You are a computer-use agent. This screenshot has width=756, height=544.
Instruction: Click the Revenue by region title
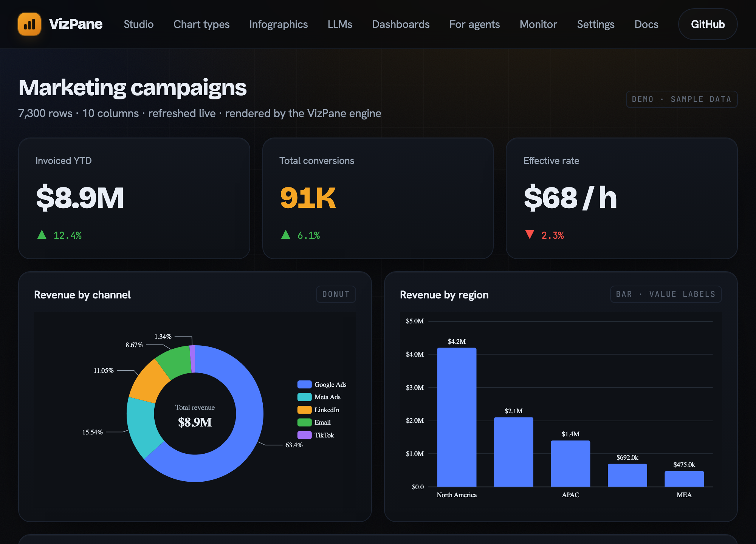[x=444, y=295]
